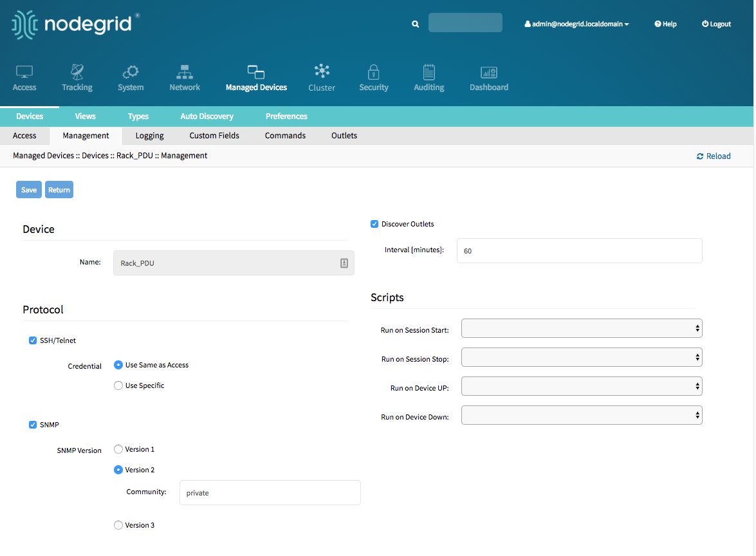Select SNMP Version 3

click(x=118, y=525)
